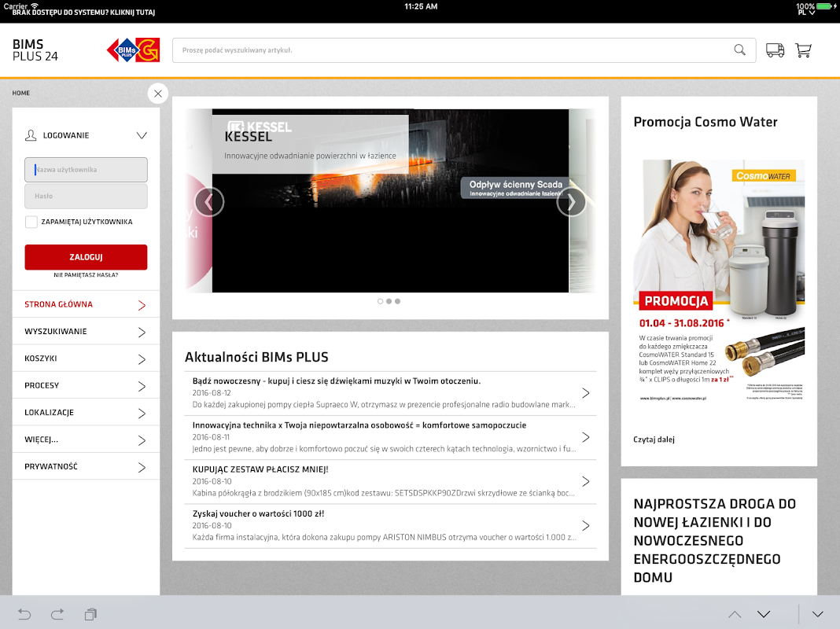Open the delivery truck icon

click(x=775, y=50)
